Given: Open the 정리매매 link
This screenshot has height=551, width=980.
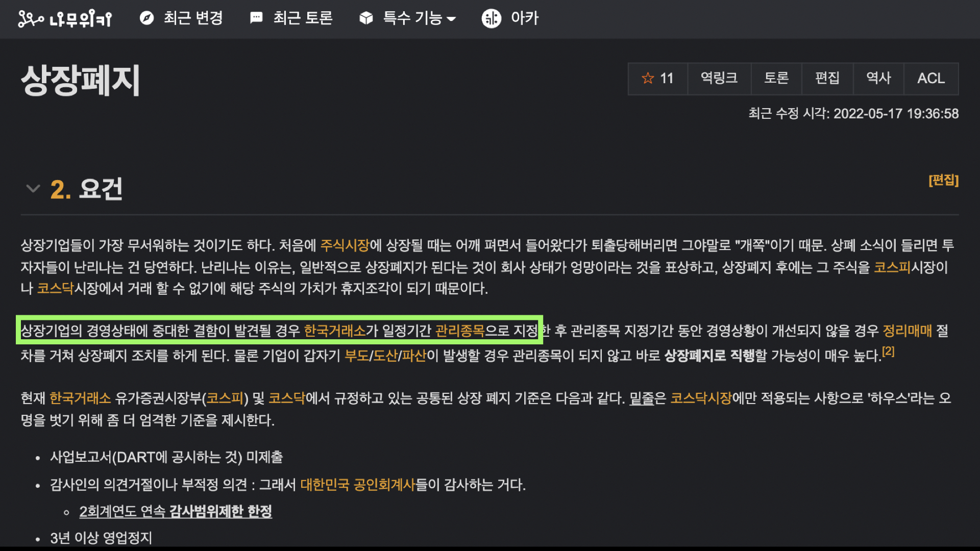Looking at the screenshot, I should (907, 331).
